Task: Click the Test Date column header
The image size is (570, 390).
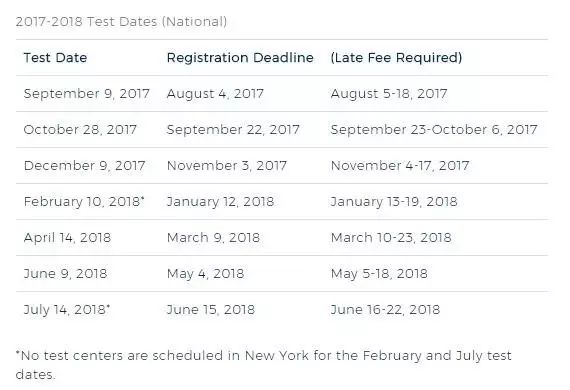Action: coord(55,57)
